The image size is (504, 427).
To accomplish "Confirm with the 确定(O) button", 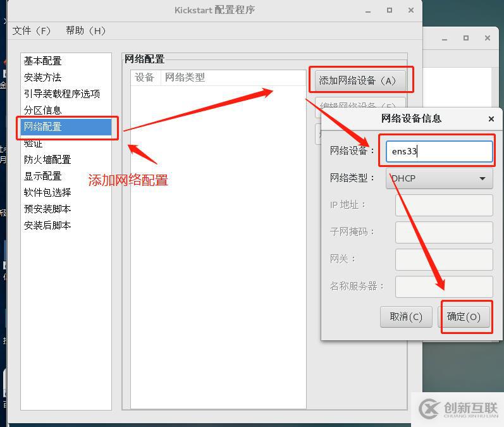I will click(x=464, y=317).
